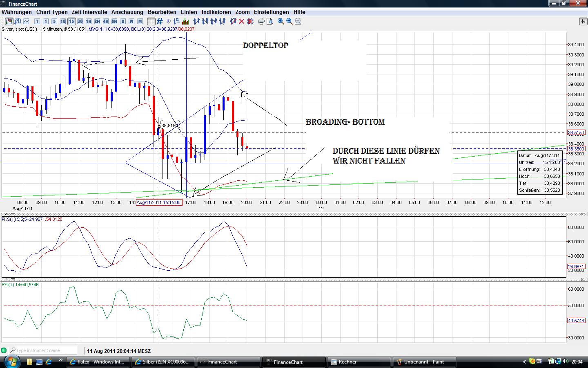The image size is (588, 368).
Task: Open the Hilfe menu
Action: [299, 12]
